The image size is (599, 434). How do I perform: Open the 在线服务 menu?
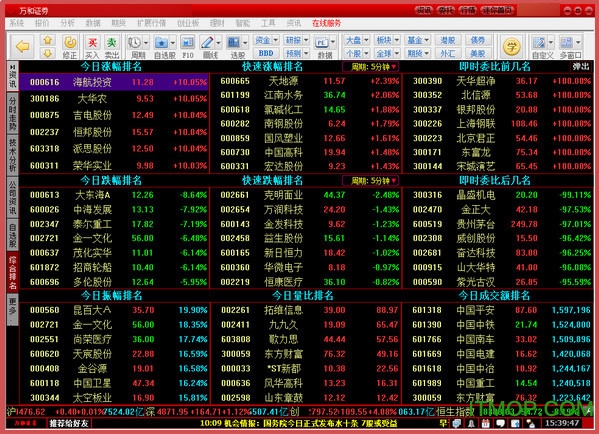pyautogui.click(x=326, y=23)
